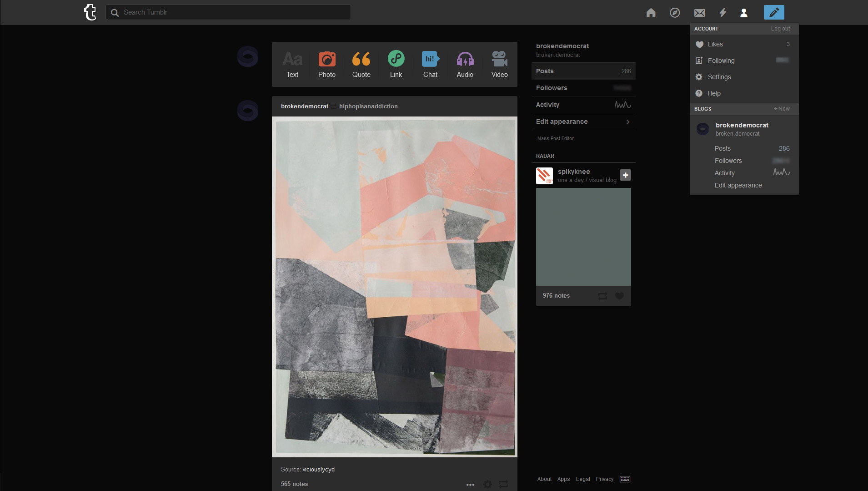View the 976 notes on Radar post
Screen dimensions: 868x491
coord(556,295)
